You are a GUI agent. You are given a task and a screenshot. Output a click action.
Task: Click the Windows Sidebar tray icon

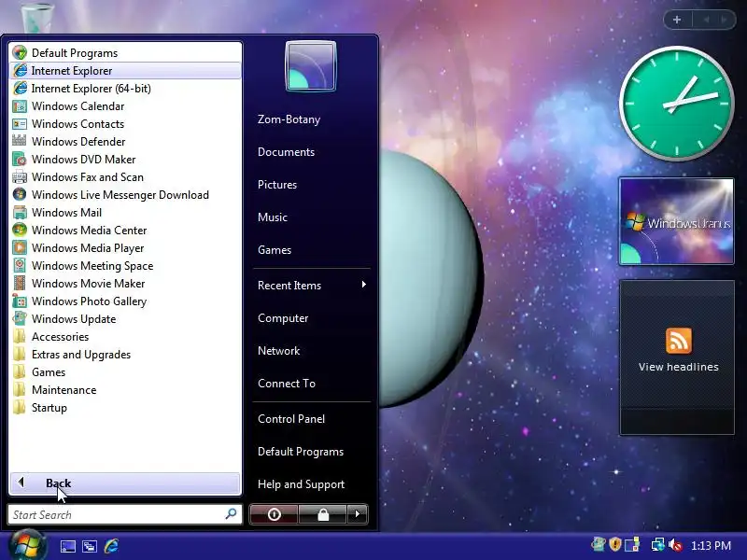(632, 544)
